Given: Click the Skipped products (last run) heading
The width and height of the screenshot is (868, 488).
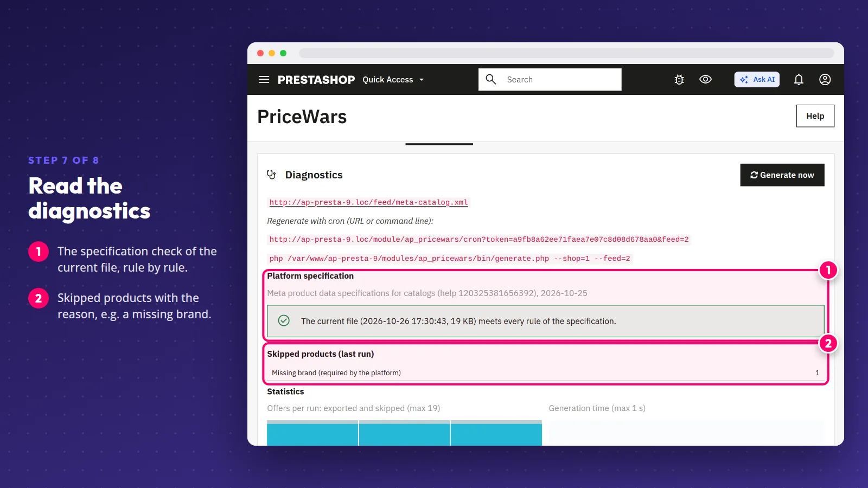Looking at the screenshot, I should [x=321, y=354].
